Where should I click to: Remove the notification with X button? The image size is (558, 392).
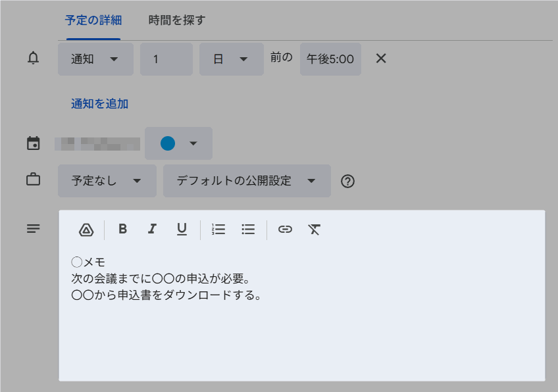tap(380, 59)
